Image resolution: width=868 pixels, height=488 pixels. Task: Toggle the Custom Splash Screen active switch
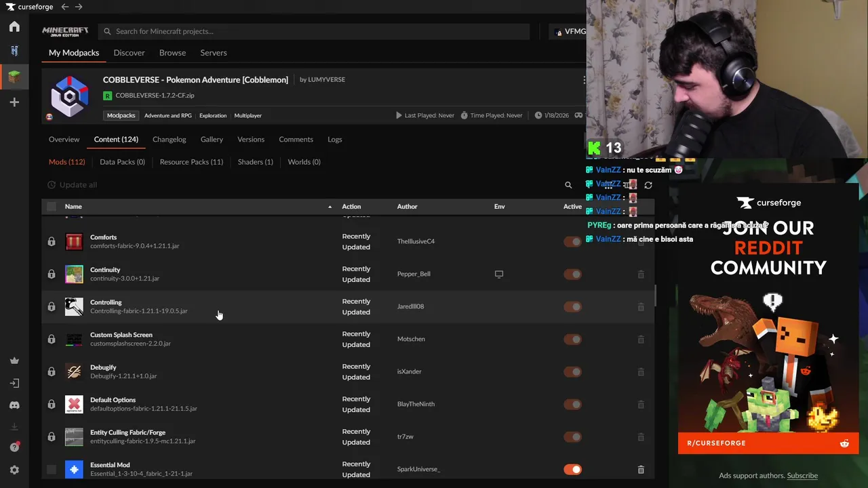pyautogui.click(x=572, y=339)
